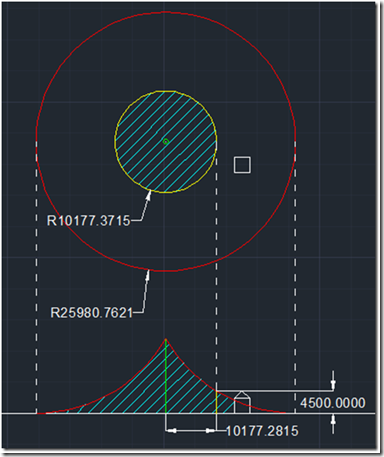Screen dimensions: 384x457
Task: Select the peak of the red curved profile
Action: [166, 340]
